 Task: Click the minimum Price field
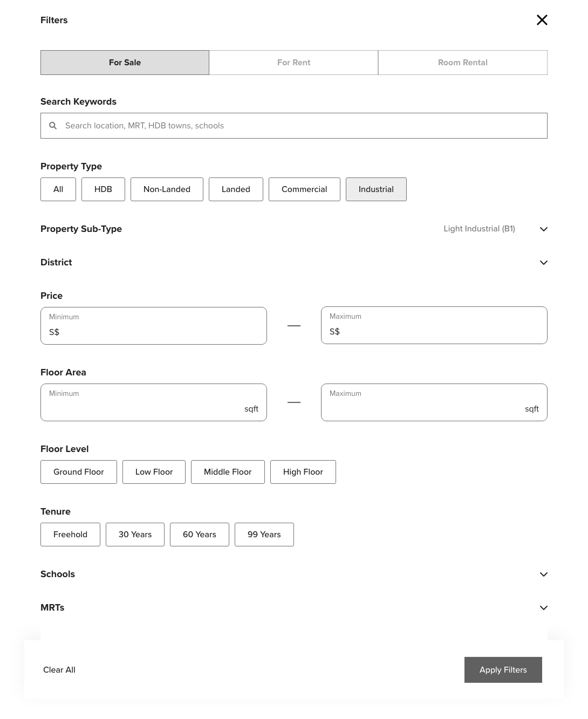pos(154,326)
